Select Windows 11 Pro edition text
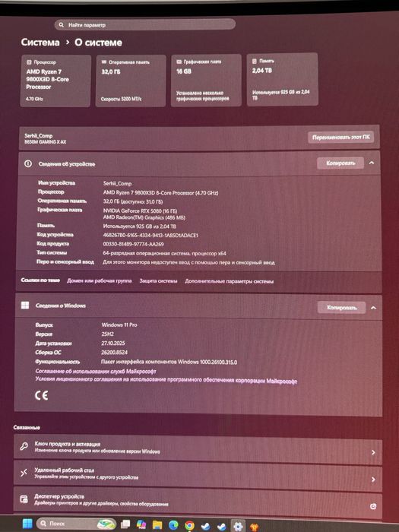Viewport: 399px width, 532px height. [119, 325]
